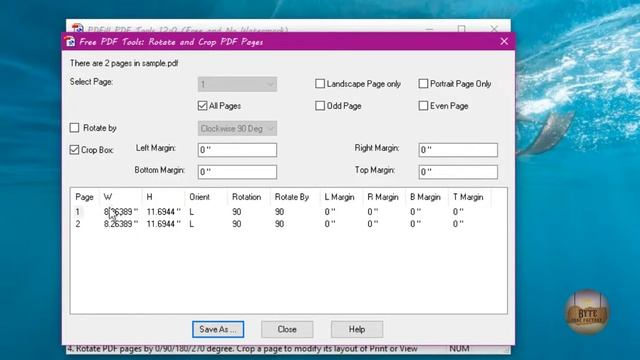Click the 8.26389 width value of page 2
640x360 pixels.
pyautogui.click(x=121, y=224)
